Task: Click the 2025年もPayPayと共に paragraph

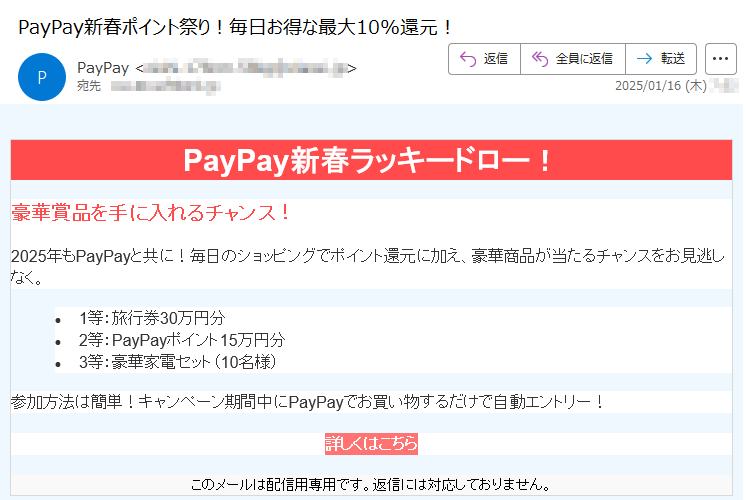Action: tap(368, 266)
